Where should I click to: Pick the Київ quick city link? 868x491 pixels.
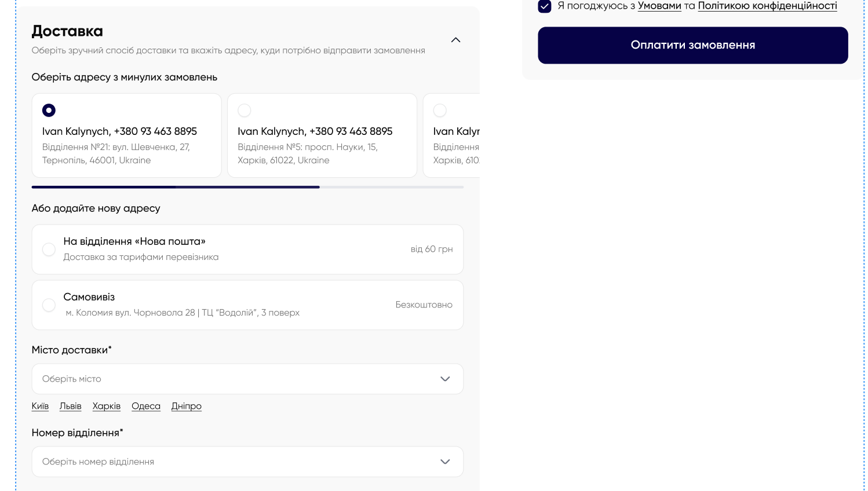[x=40, y=406]
